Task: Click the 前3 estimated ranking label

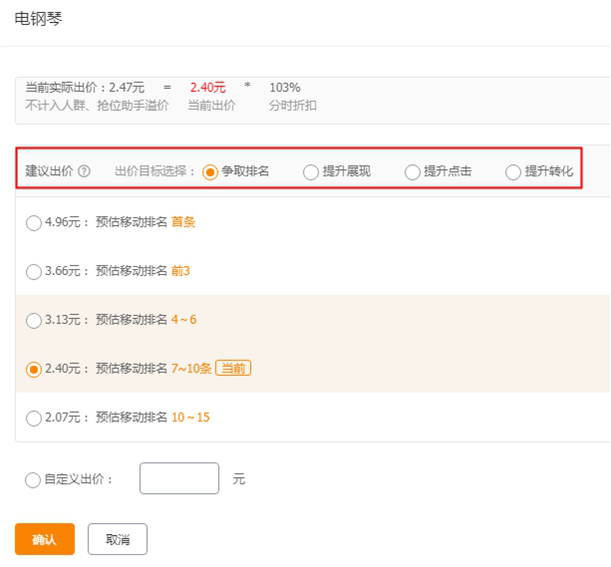Action: tap(181, 272)
